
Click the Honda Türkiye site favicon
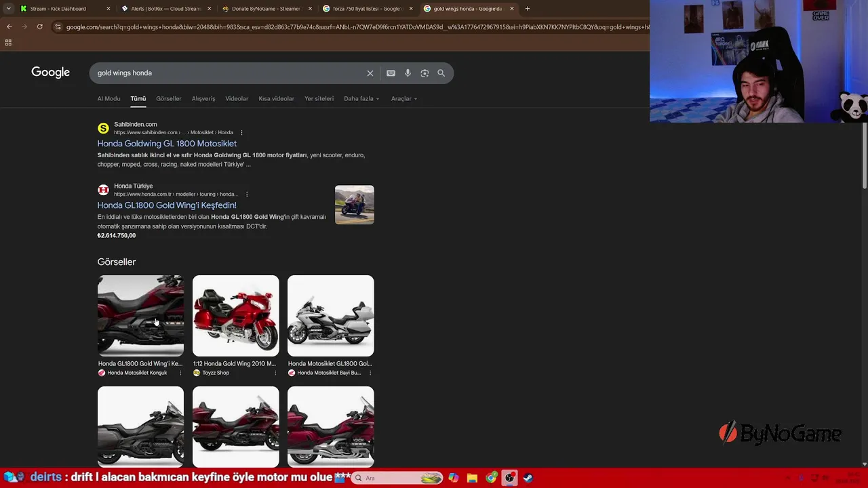(x=103, y=190)
